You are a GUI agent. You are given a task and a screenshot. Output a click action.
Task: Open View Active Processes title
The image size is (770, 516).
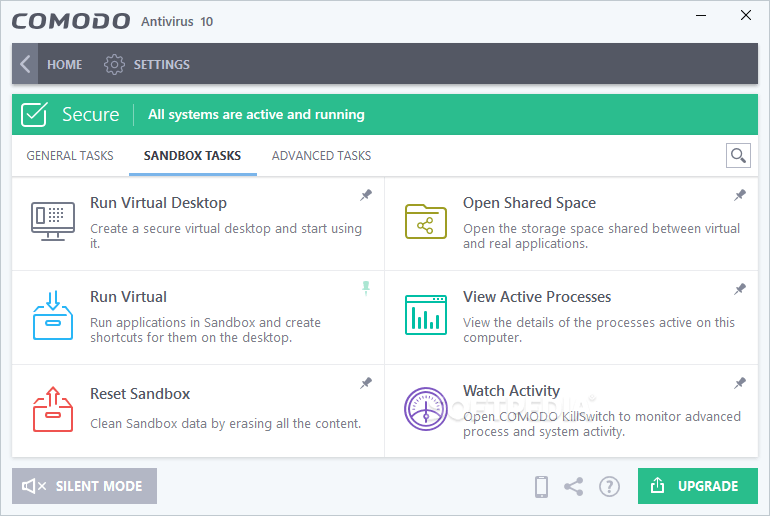click(537, 297)
